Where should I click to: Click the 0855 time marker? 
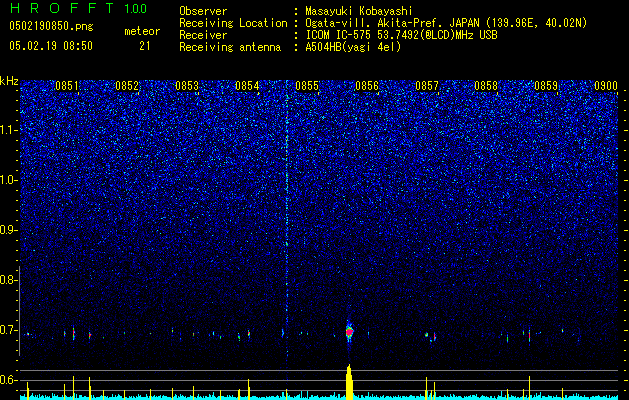307,86
